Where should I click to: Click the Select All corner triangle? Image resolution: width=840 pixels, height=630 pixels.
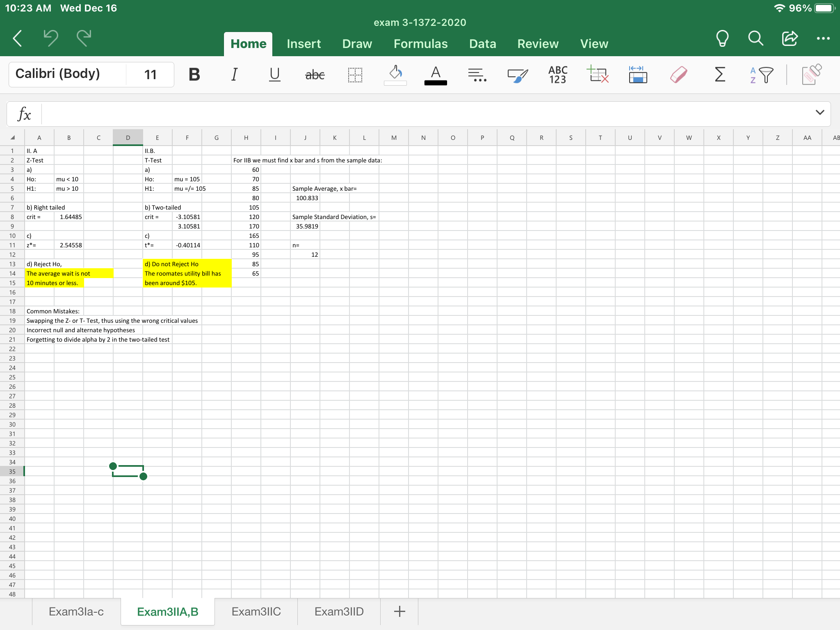(13, 138)
